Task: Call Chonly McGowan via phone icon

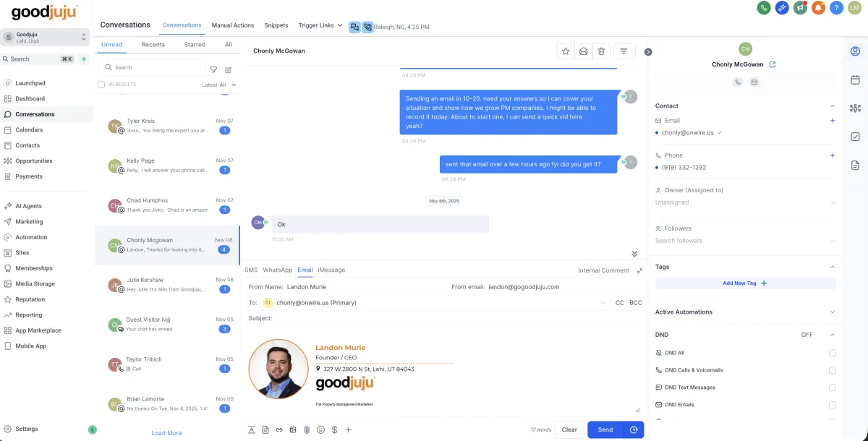Action: point(738,82)
